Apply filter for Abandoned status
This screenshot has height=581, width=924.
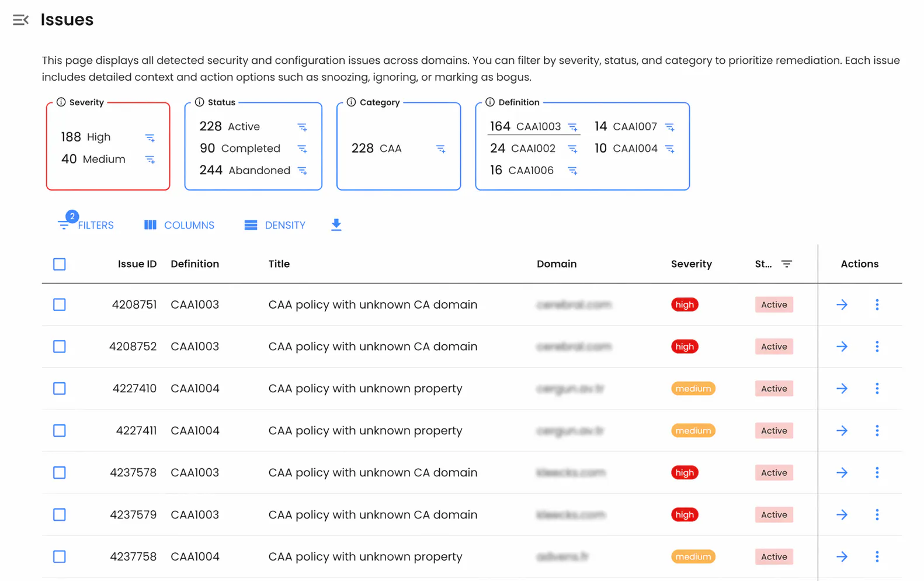coord(302,171)
